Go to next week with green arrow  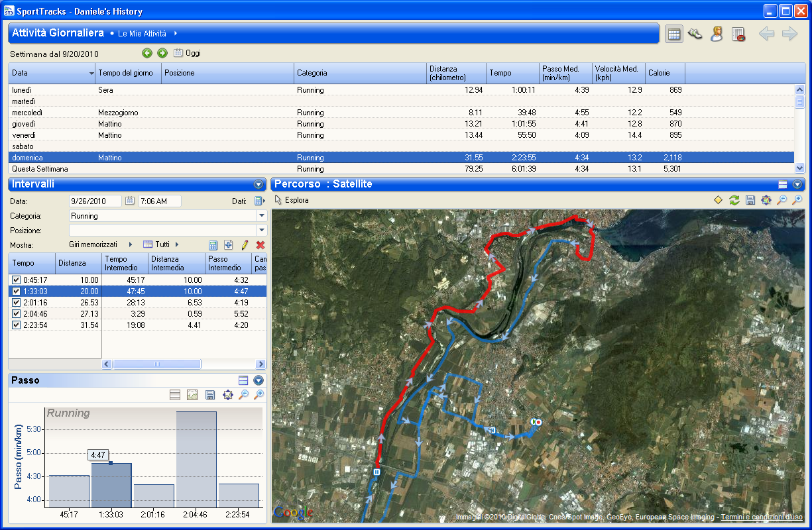pos(162,53)
